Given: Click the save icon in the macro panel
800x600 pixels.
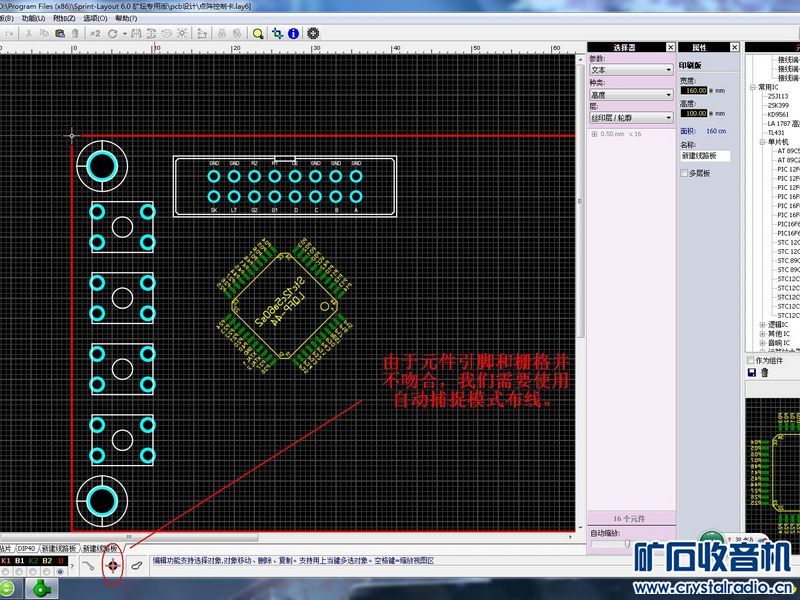Looking at the screenshot, I should (x=752, y=372).
